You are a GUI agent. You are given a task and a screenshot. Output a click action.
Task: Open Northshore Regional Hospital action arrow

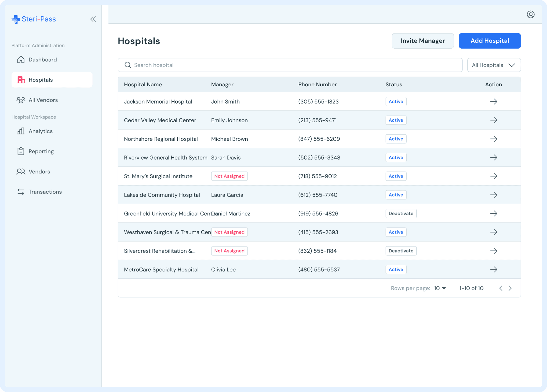[x=494, y=139]
